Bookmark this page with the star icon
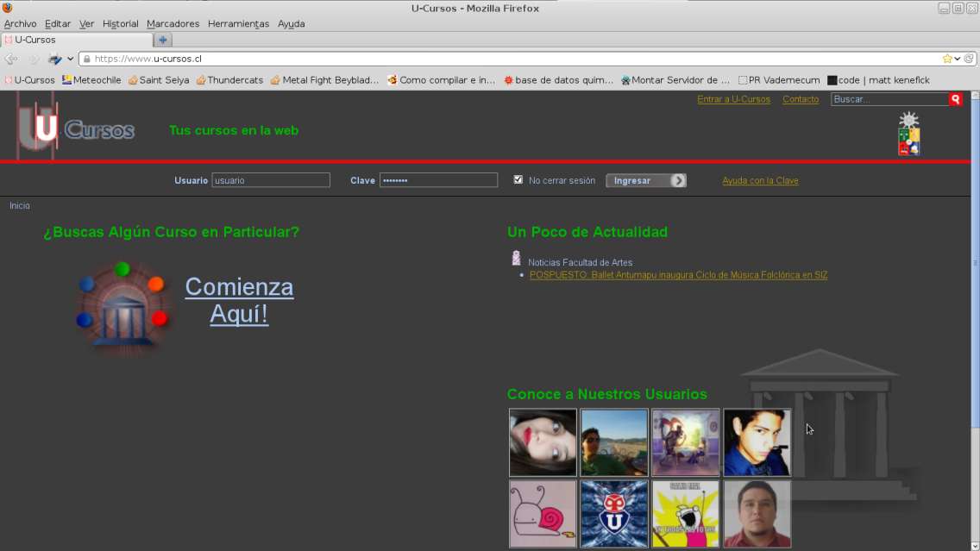Image resolution: width=980 pixels, height=551 pixels. click(x=947, y=59)
